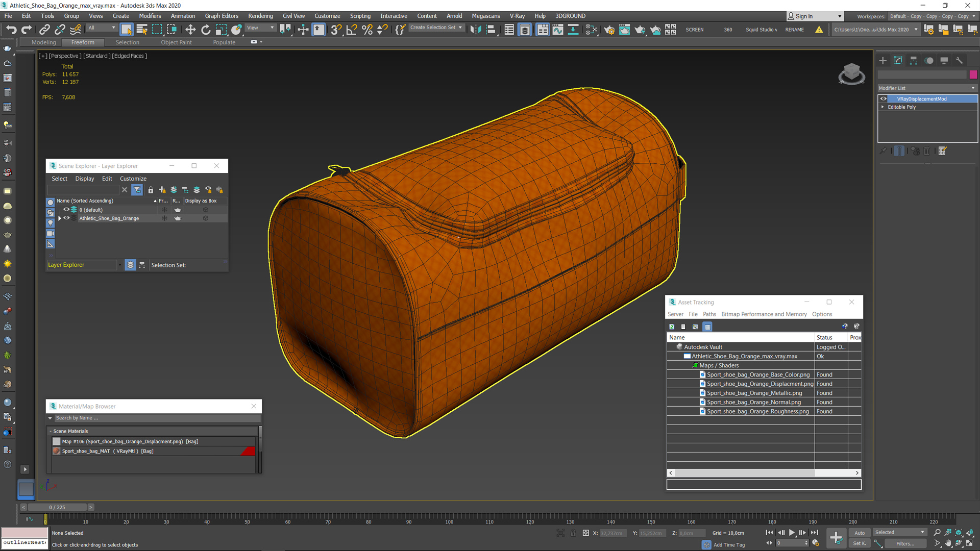Click the Zoom Extents viewport icon
Viewport: 980px width, 551px height.
point(959,533)
